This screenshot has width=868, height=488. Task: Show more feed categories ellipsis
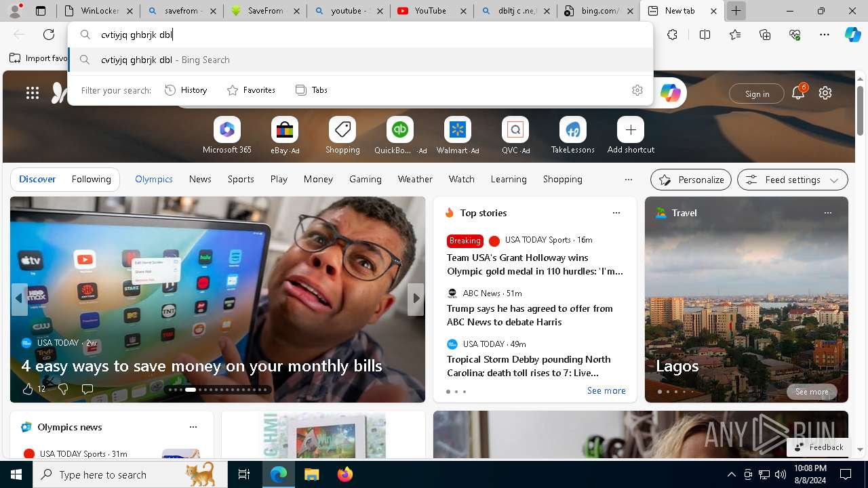click(x=629, y=180)
